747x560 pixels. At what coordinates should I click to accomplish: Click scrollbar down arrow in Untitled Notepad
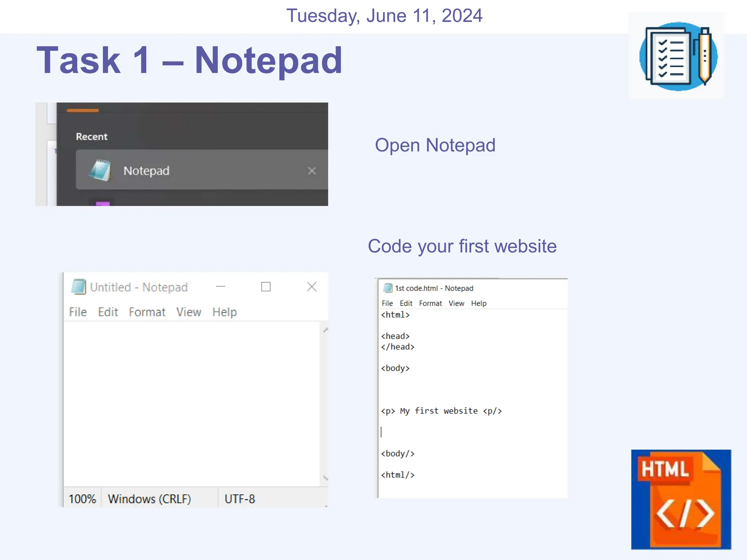(x=326, y=478)
